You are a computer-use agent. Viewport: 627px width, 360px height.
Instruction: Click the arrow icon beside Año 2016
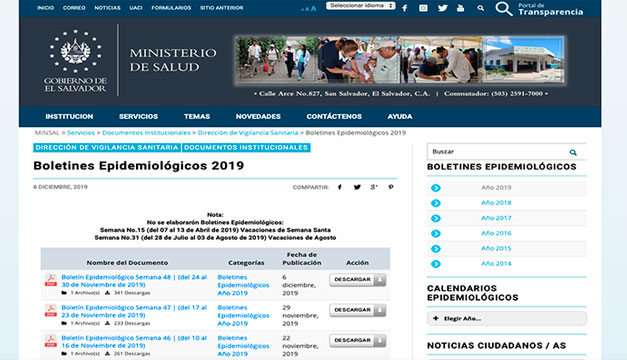[436, 234]
